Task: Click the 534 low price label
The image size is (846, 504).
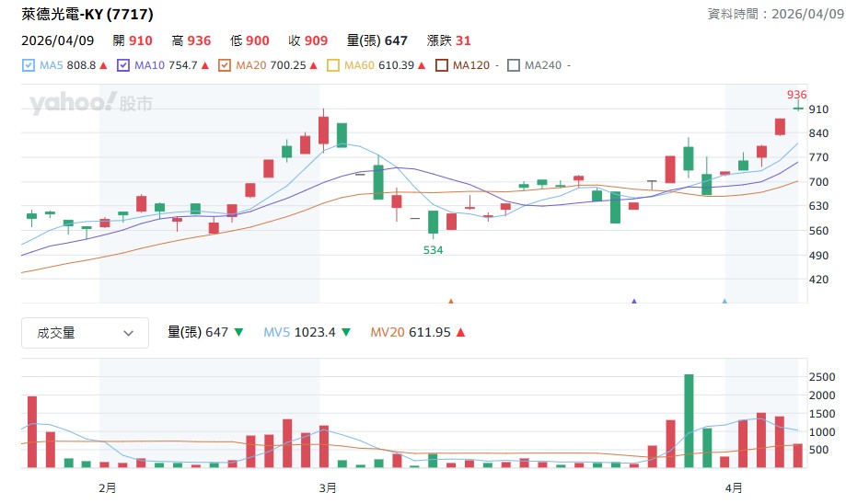Action: pos(433,250)
